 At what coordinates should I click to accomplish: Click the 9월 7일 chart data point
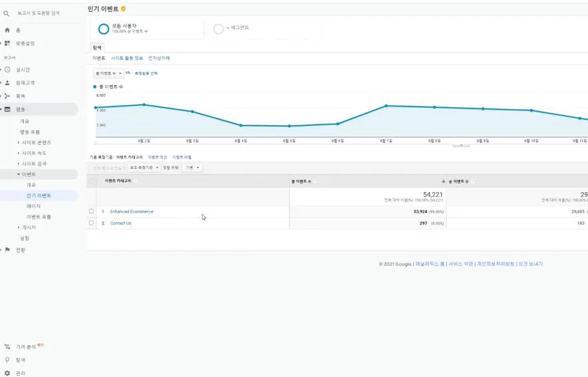pyautogui.click(x=386, y=106)
